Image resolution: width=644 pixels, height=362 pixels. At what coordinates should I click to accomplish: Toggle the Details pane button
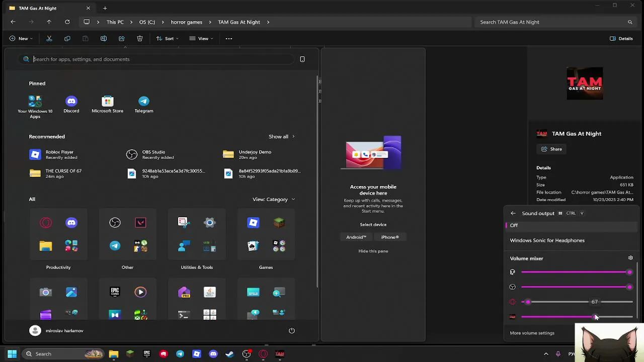click(621, 39)
